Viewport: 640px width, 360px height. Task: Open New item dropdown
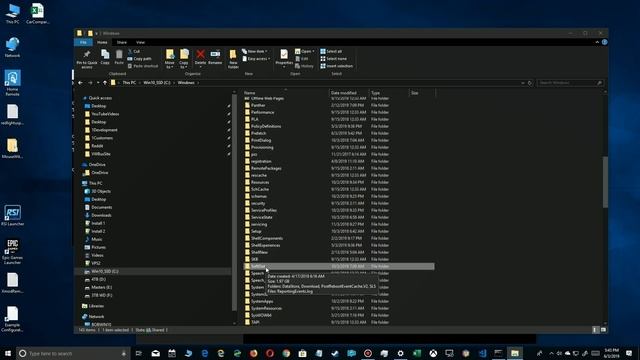(255, 51)
